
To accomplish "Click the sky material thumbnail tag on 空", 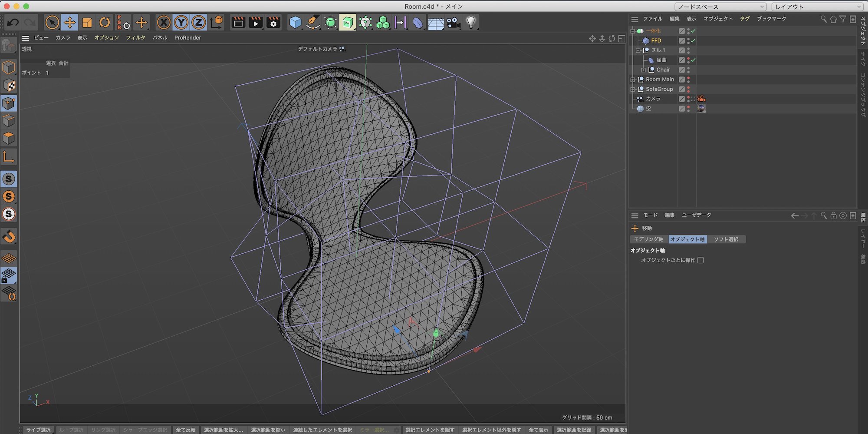I will click(x=701, y=109).
